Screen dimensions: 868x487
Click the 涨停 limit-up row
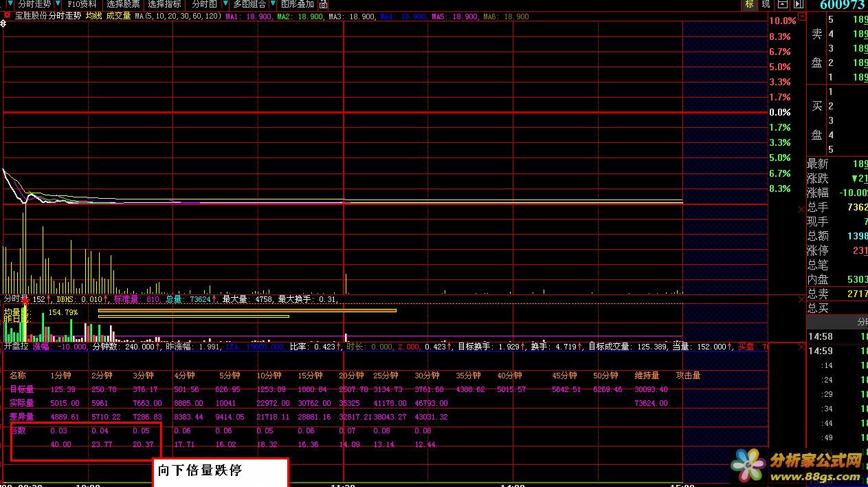click(837, 250)
